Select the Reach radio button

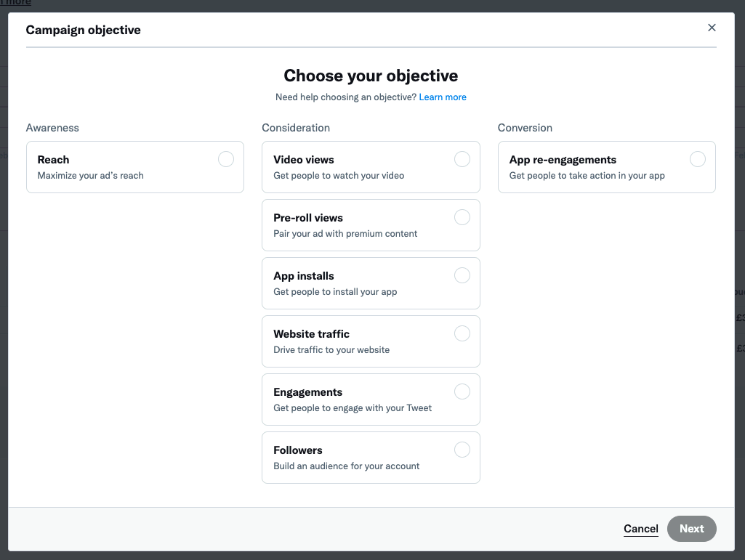(x=226, y=159)
